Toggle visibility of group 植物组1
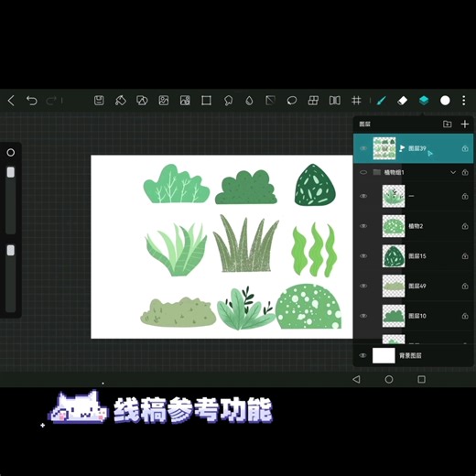Screen dimensions: 476x476 click(x=363, y=172)
